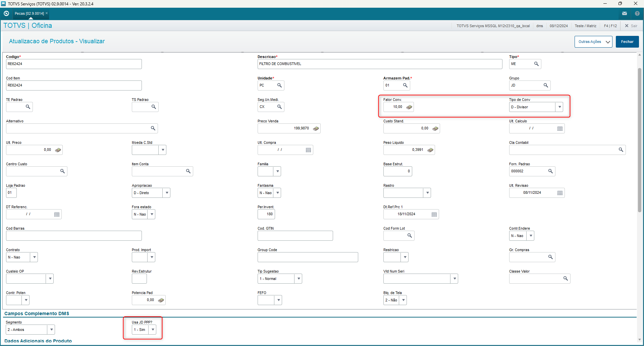Select the Pecas [02.9.0014] tab
Screen dimensions: 644x346
click(29, 13)
